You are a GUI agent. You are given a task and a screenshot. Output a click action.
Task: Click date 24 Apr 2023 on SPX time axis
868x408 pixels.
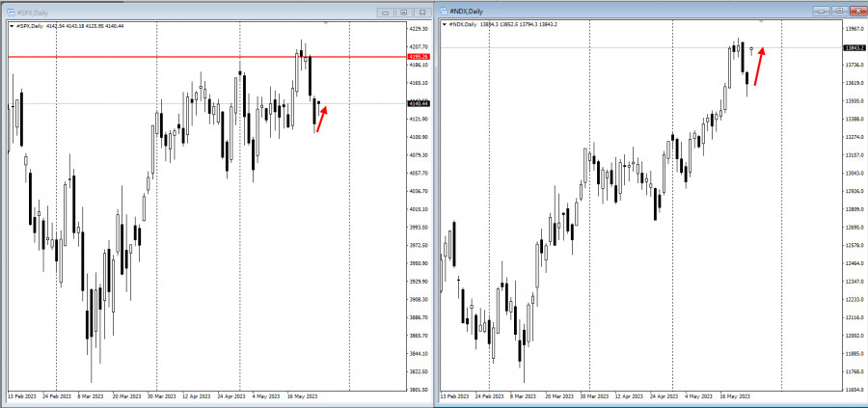pos(231,397)
